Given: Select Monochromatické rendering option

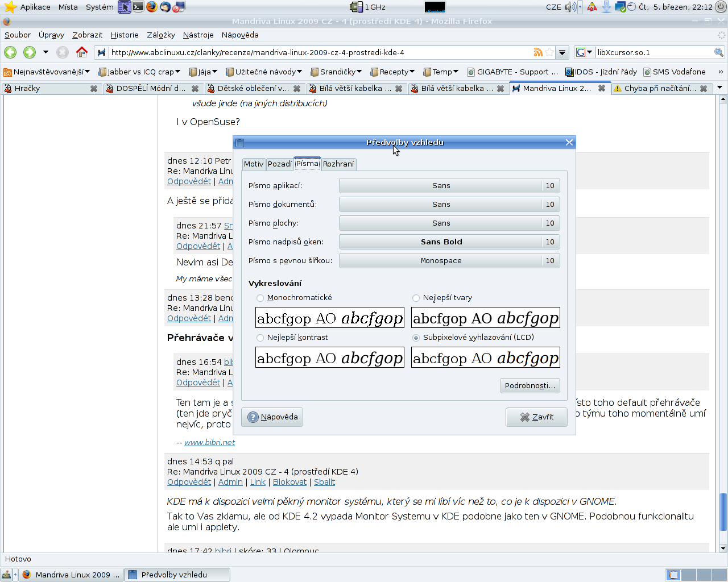Looking at the screenshot, I should (260, 298).
